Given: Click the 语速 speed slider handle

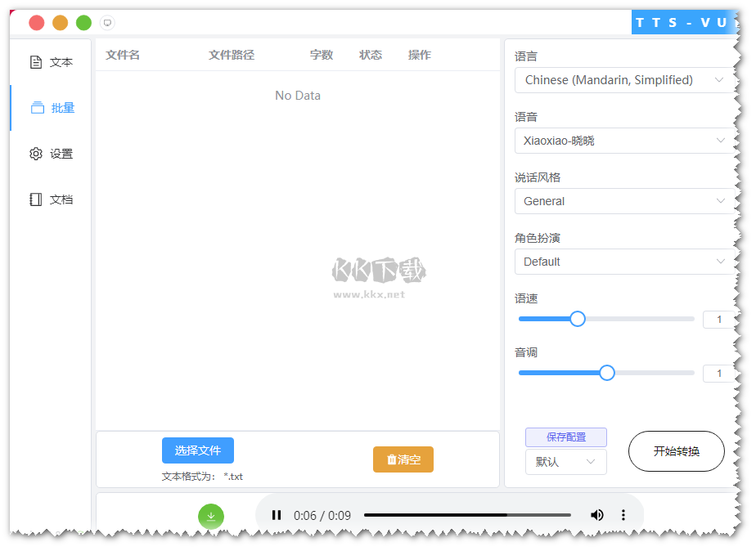Looking at the screenshot, I should pyautogui.click(x=578, y=319).
